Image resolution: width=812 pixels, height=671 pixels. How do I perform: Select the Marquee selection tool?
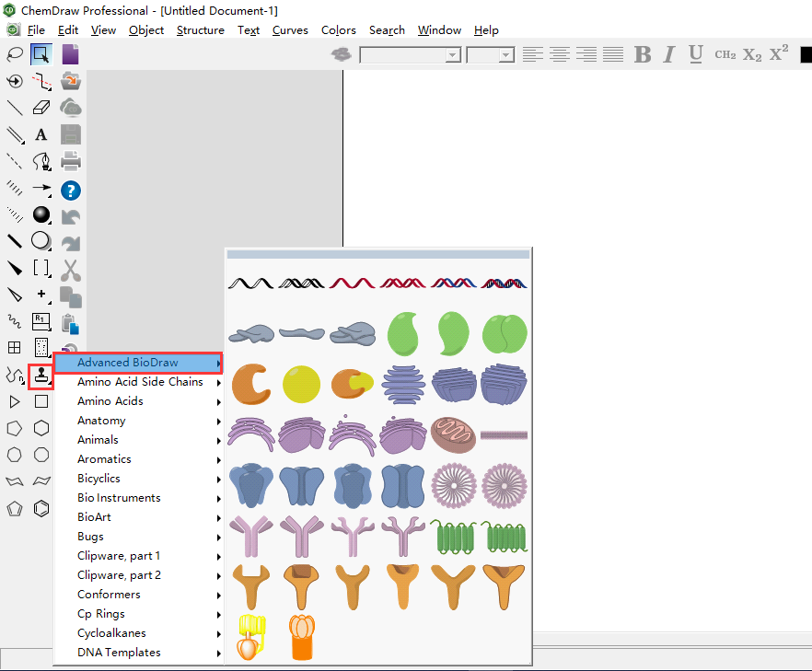[41, 54]
